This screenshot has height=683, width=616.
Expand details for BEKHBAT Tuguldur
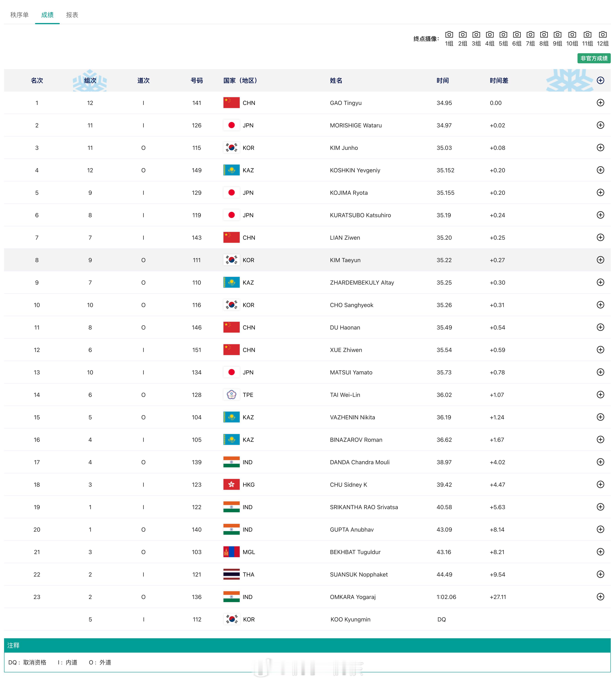tap(600, 552)
